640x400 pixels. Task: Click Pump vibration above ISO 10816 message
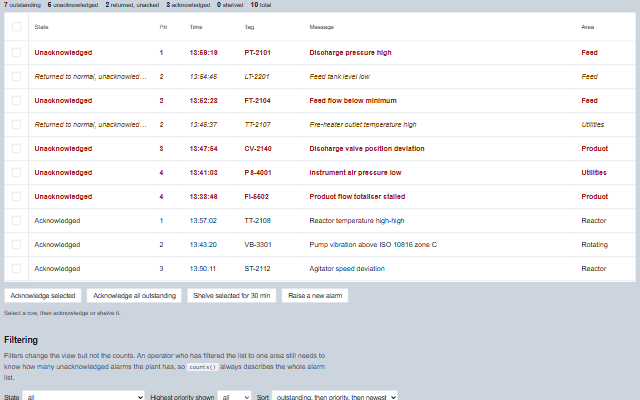click(x=373, y=244)
